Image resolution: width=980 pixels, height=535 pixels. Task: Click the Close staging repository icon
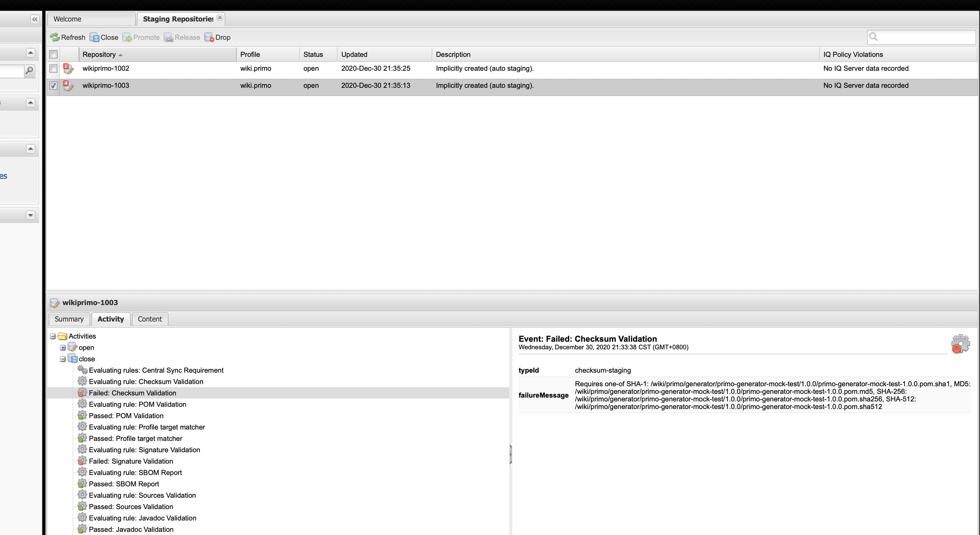coord(94,37)
